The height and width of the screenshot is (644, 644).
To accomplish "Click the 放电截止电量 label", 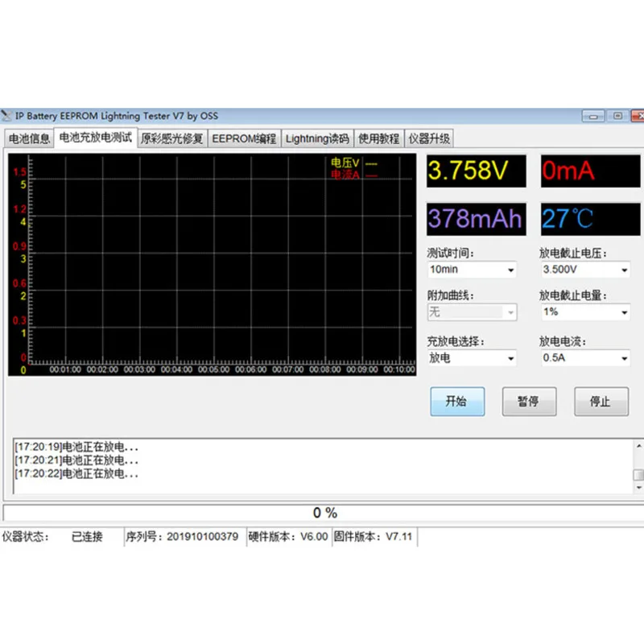I will pos(573,295).
